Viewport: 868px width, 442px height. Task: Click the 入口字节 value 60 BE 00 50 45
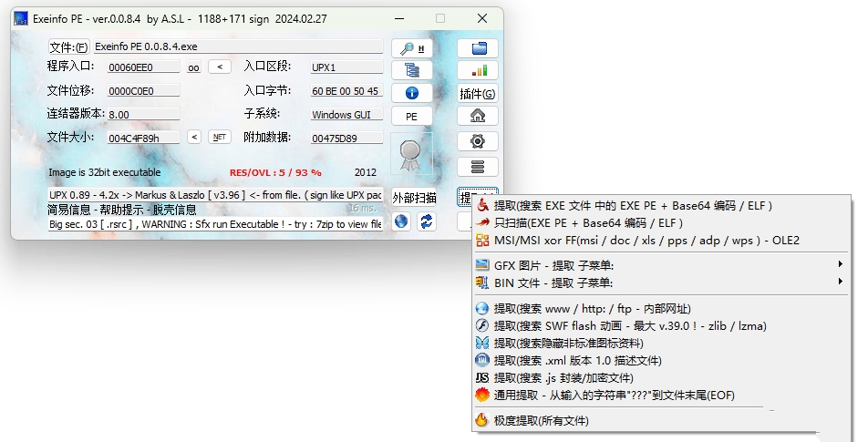point(346,91)
